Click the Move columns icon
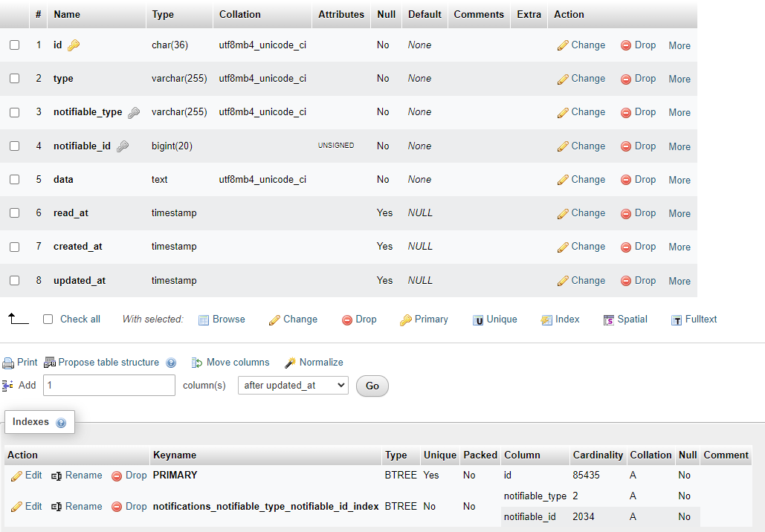Viewport: 765px width, 532px height. 230,363
